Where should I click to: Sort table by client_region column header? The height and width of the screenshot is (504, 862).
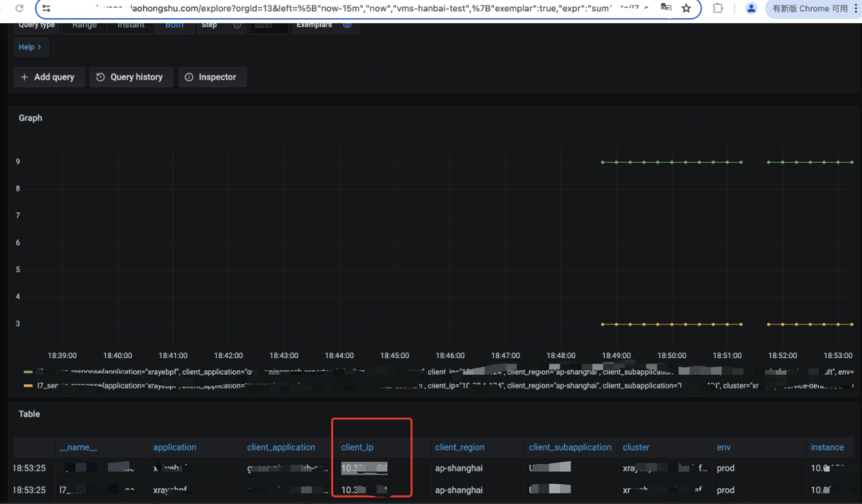coord(460,447)
